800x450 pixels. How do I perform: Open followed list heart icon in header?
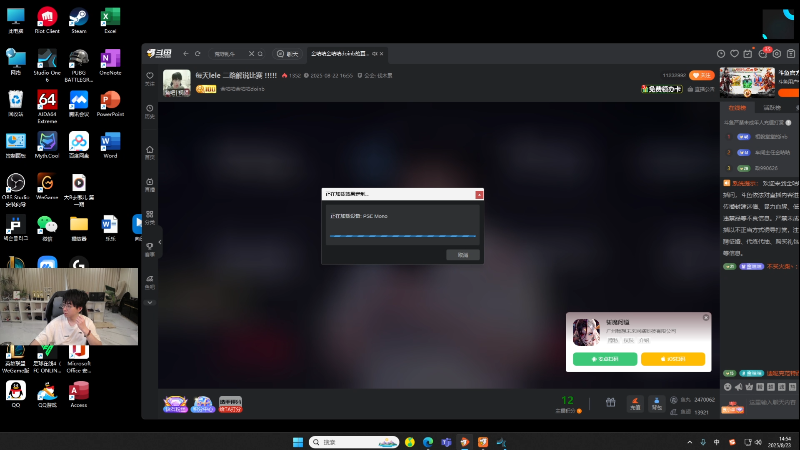[734, 54]
